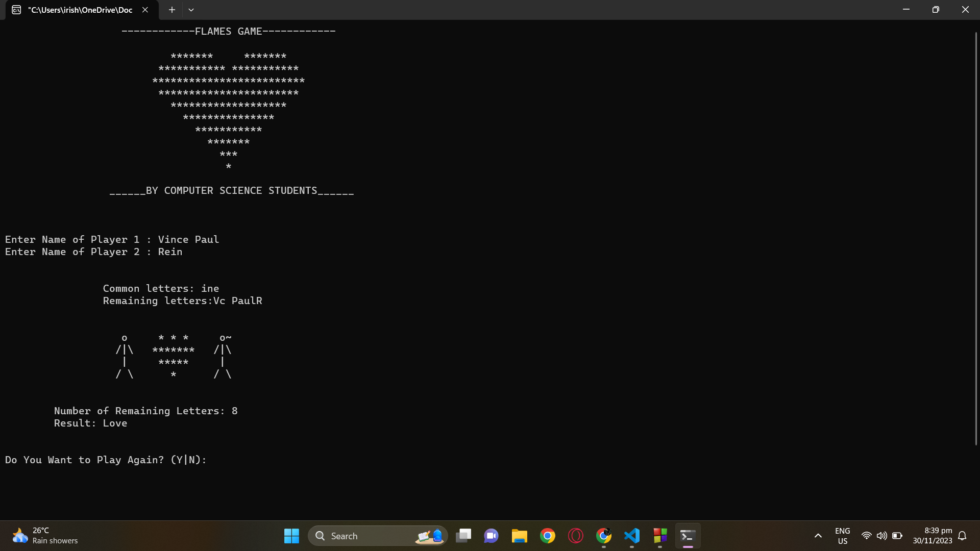Open clock and calendar flyout
The image size is (980, 551).
pos(932,536)
